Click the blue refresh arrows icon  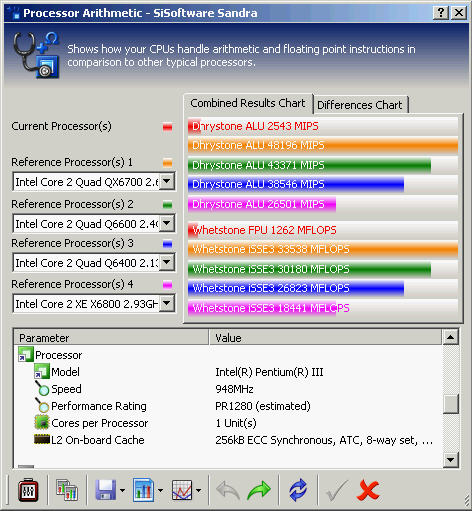point(298,490)
